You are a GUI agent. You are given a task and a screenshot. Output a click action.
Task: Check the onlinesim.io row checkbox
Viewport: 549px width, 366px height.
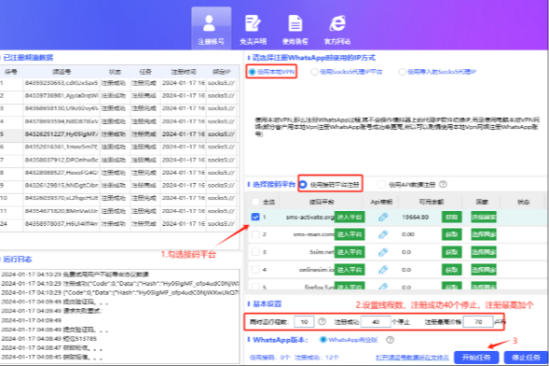pos(255,269)
